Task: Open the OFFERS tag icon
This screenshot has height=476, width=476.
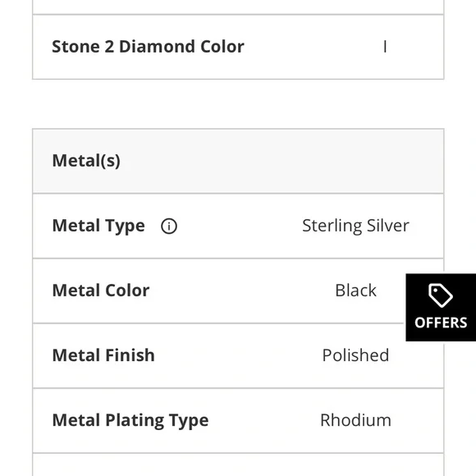Action: (441, 295)
